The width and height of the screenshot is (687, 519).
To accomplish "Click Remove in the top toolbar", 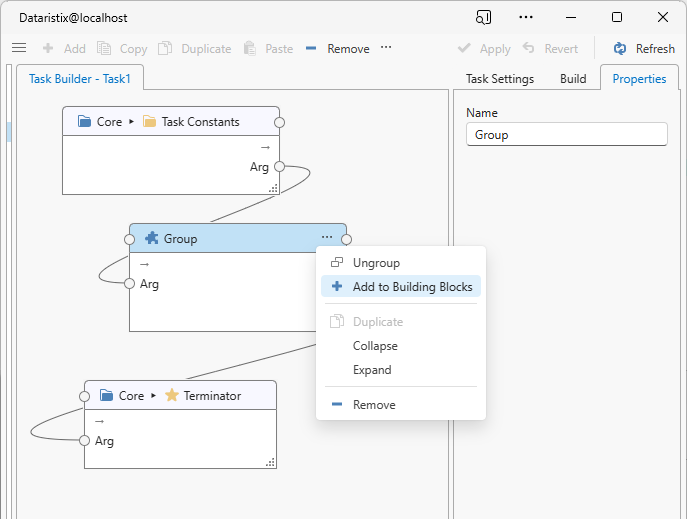I will pos(337,49).
